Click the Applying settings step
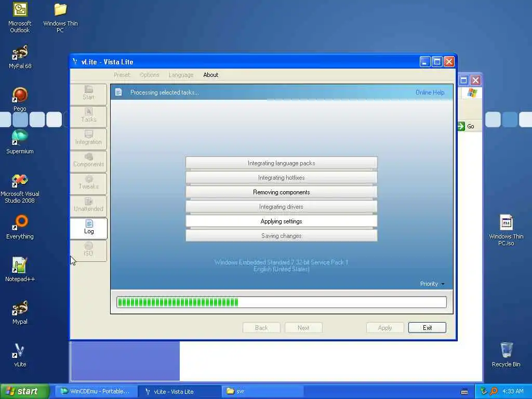The height and width of the screenshot is (399, 532). (281, 221)
